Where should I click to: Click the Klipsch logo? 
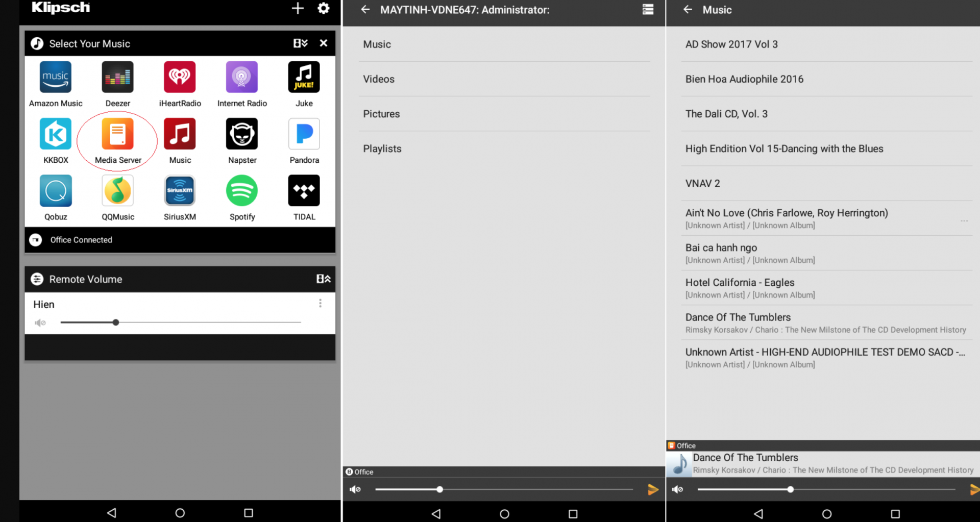60,8
